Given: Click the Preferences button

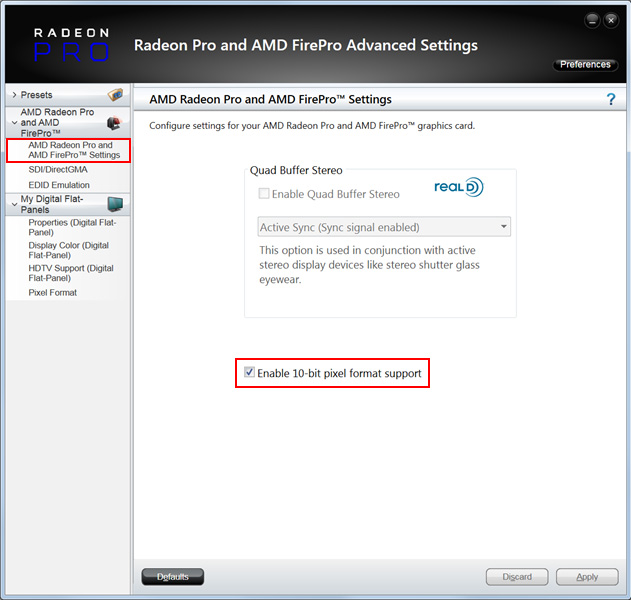Looking at the screenshot, I should tap(585, 65).
